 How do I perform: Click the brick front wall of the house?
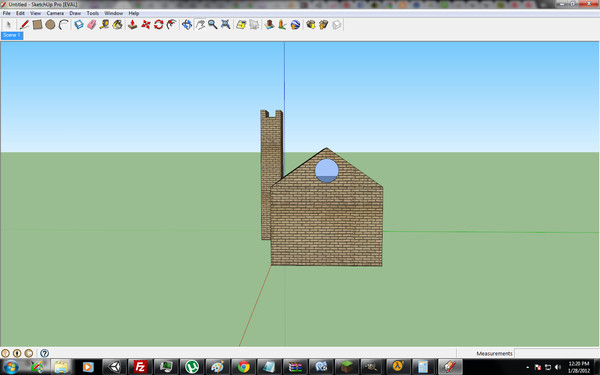pyautogui.click(x=326, y=226)
